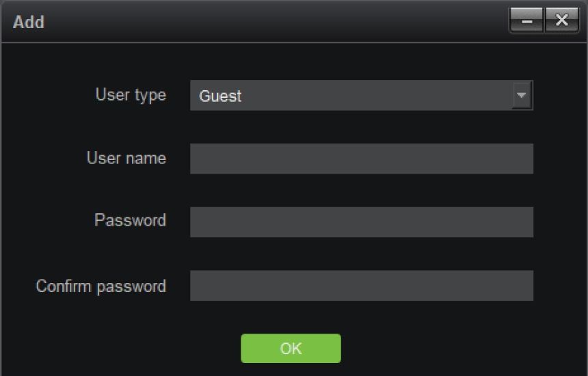Select the Confirm password input field
588x376 pixels.
361,286
